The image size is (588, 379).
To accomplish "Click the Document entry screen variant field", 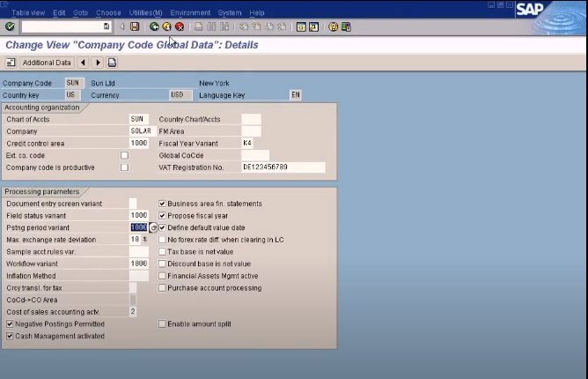I will [x=133, y=204].
